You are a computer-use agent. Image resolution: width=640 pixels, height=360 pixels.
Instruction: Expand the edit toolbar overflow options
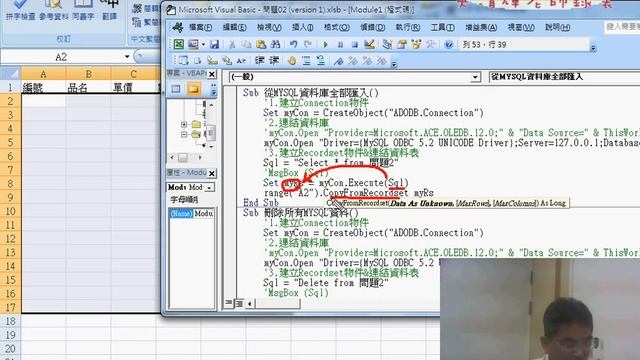point(393,64)
